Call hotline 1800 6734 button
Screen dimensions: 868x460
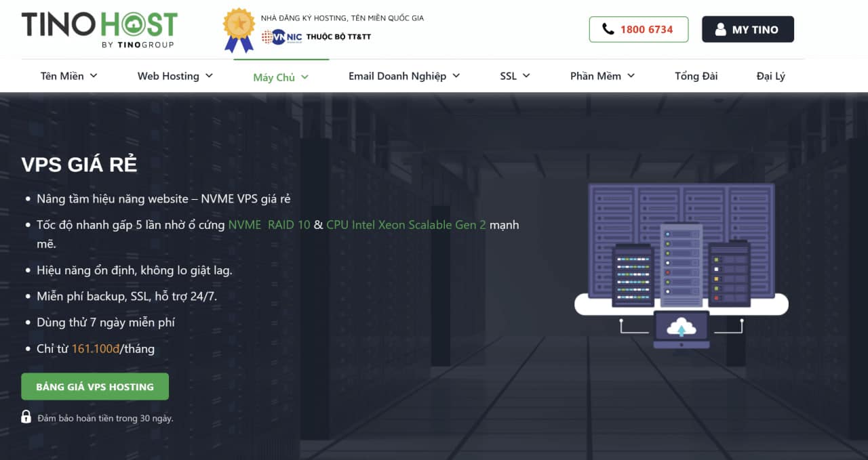click(639, 30)
